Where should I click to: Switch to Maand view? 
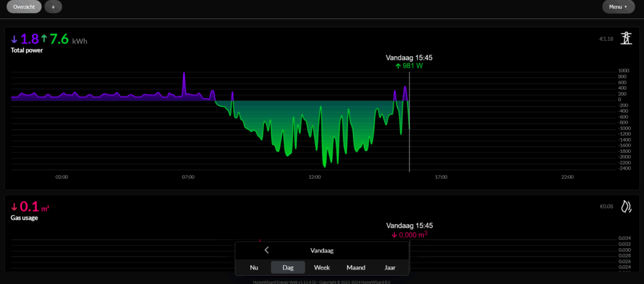click(x=356, y=268)
